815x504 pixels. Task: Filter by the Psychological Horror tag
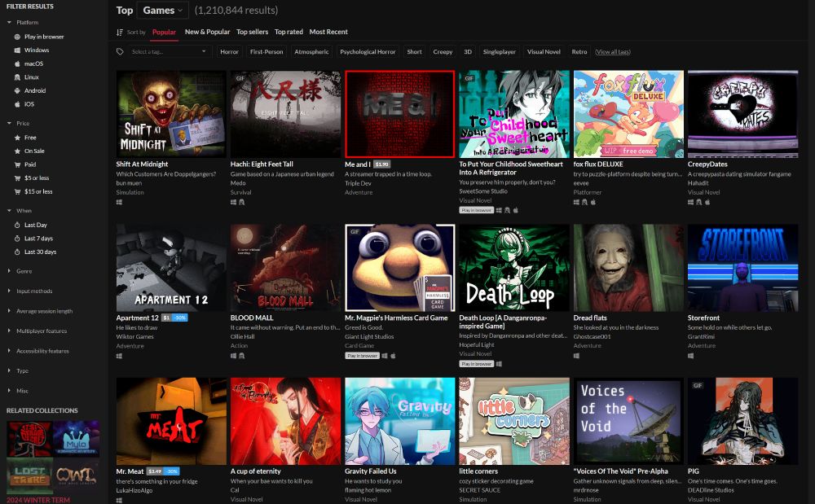[x=368, y=52]
